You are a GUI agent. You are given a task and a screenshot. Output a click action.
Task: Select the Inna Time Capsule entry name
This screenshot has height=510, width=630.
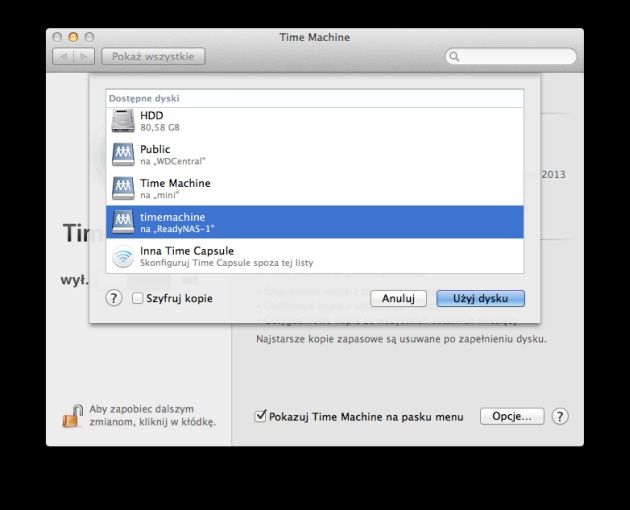(x=187, y=251)
